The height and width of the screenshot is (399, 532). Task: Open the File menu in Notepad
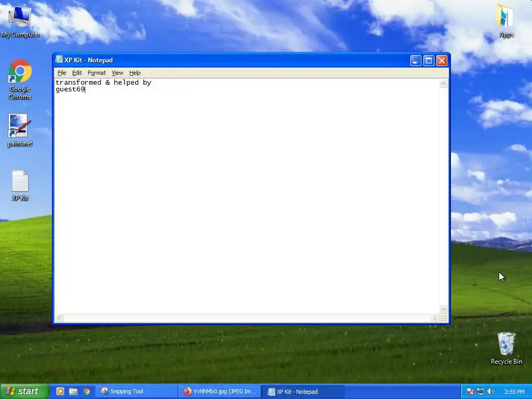(62, 73)
